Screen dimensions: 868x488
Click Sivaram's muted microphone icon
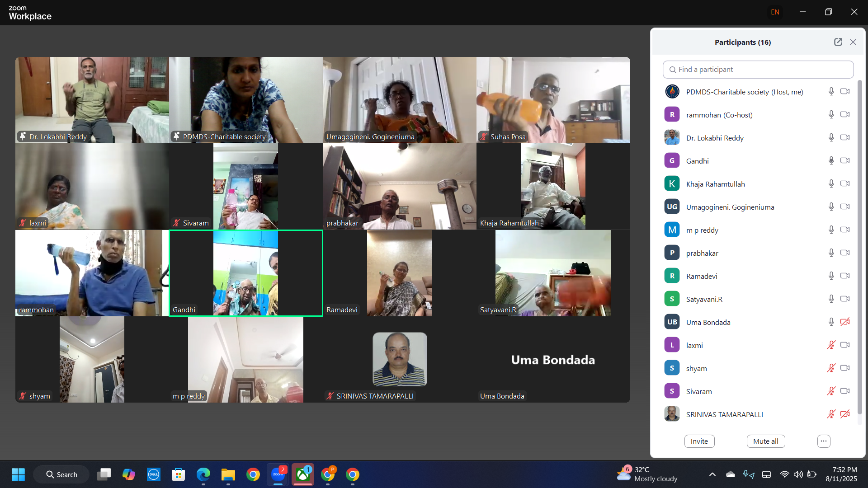pos(831,391)
